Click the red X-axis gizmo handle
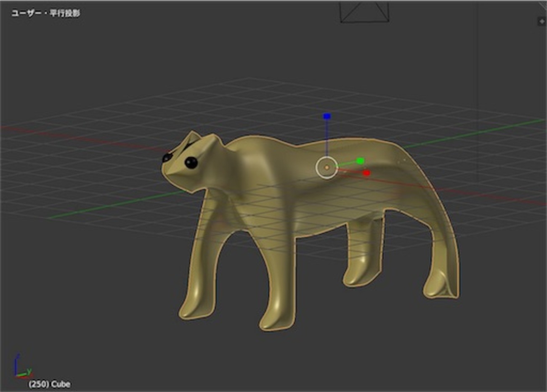547x392 pixels. [366, 172]
